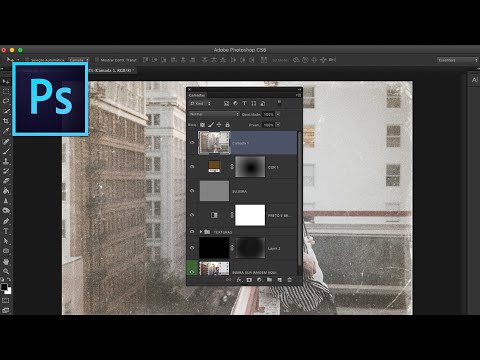The height and width of the screenshot is (360, 480).
Task: Open auto-select Camada dropdown in options bar
Action: 79,60
